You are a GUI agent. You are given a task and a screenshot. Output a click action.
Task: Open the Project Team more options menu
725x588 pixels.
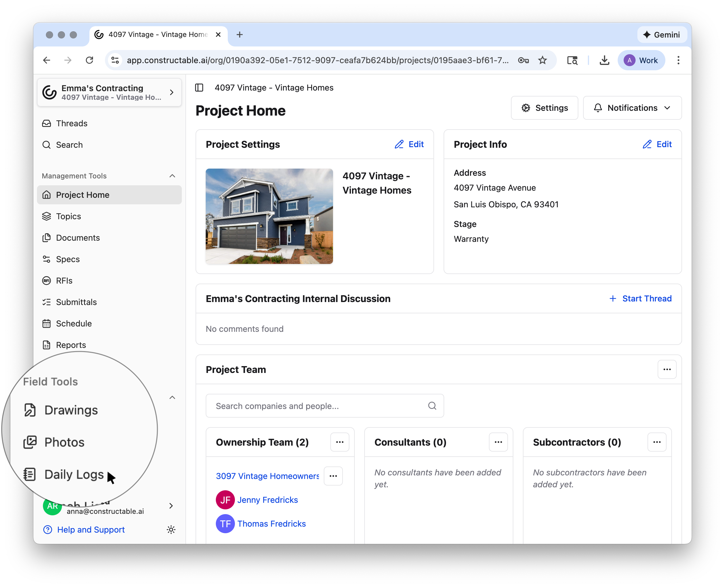[x=667, y=370]
